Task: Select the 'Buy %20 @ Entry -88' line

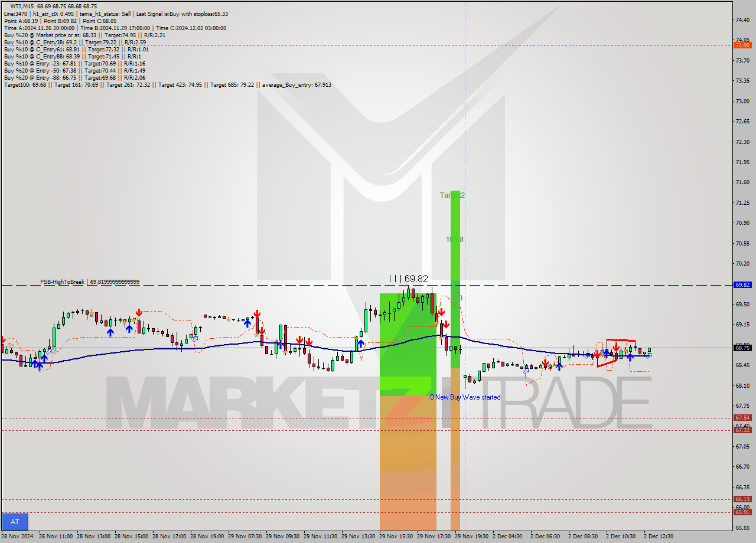Action: (74, 77)
